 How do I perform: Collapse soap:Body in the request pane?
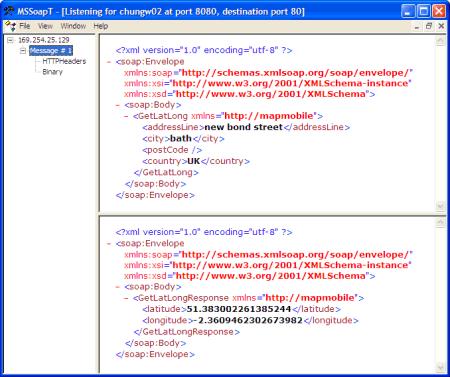(117, 105)
